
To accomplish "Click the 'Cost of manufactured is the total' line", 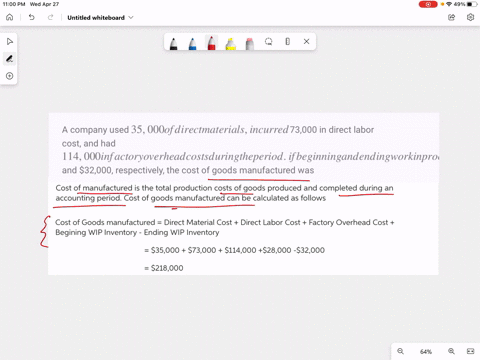I will 224,188.
